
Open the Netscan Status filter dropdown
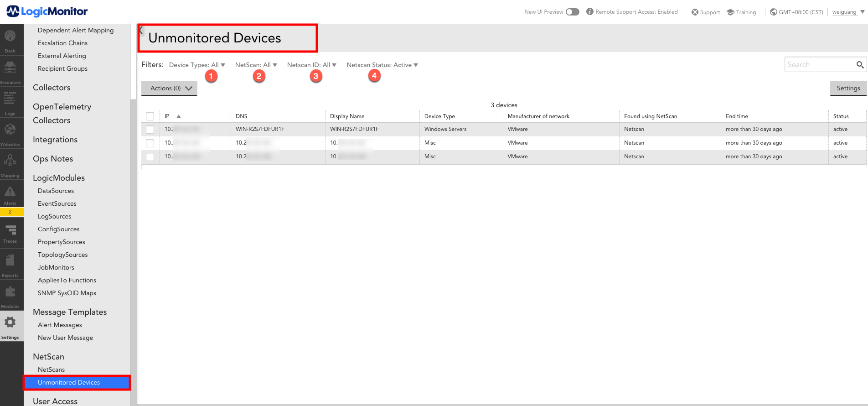click(382, 65)
